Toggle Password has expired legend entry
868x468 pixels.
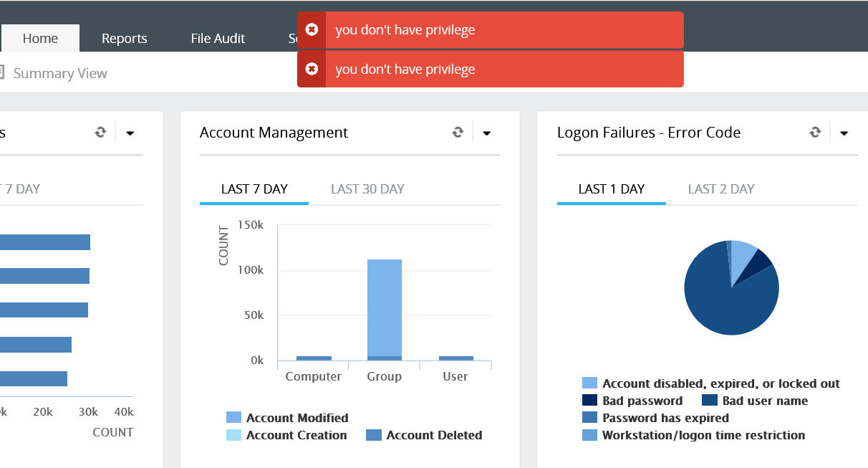[x=655, y=418]
